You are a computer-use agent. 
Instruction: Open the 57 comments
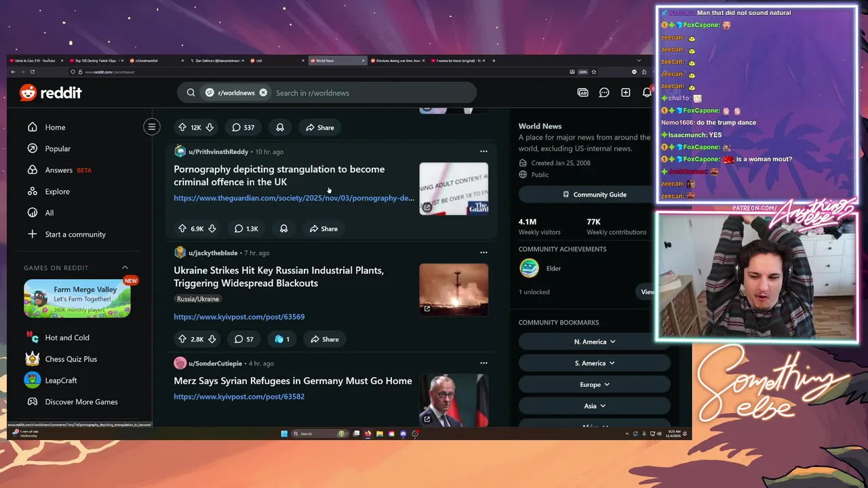243,339
